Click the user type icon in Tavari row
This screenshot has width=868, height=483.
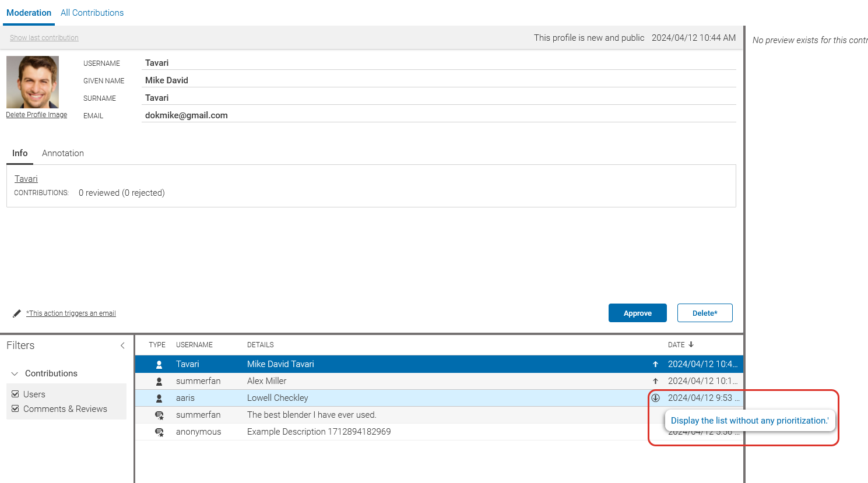(x=159, y=364)
